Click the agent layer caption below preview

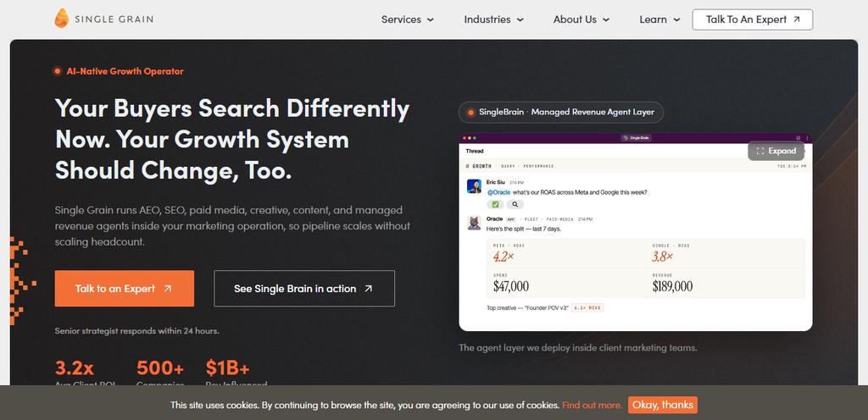[578, 348]
